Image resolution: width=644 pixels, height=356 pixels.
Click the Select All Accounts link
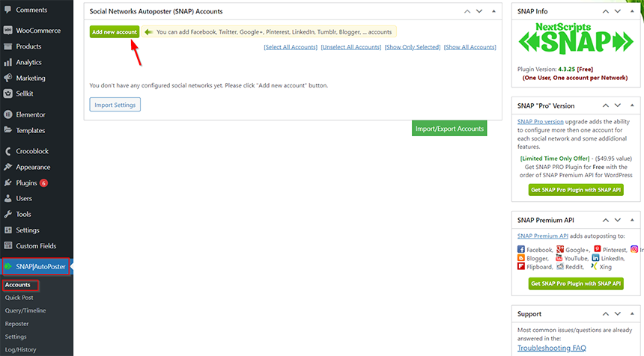click(x=291, y=47)
